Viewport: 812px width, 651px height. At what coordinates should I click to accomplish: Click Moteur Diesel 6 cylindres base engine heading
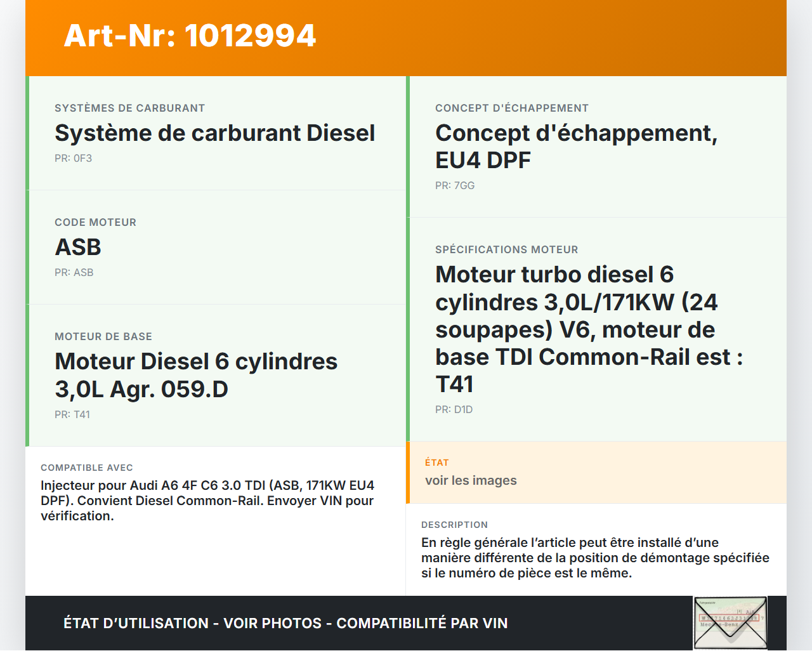click(196, 375)
